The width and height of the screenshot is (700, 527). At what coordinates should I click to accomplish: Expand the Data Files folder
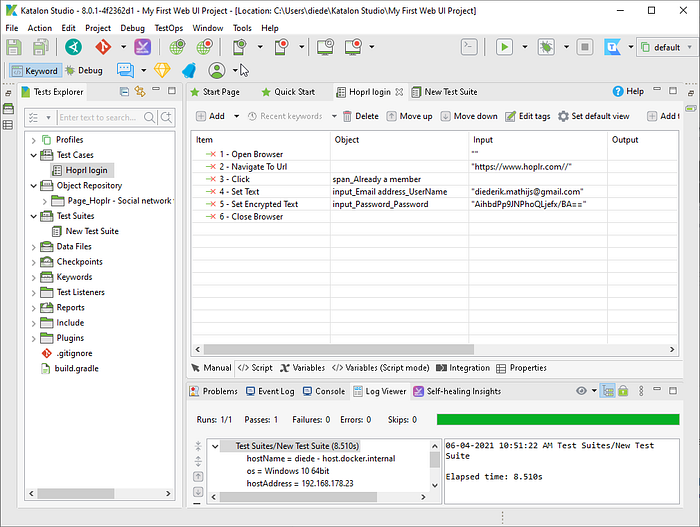[x=33, y=247]
